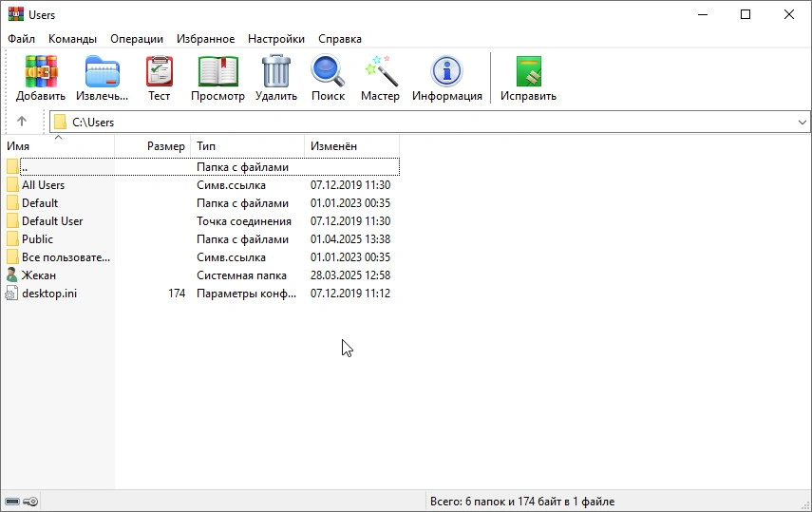Click 'Системная папка' type cell
The image size is (812, 512).
(x=241, y=275)
